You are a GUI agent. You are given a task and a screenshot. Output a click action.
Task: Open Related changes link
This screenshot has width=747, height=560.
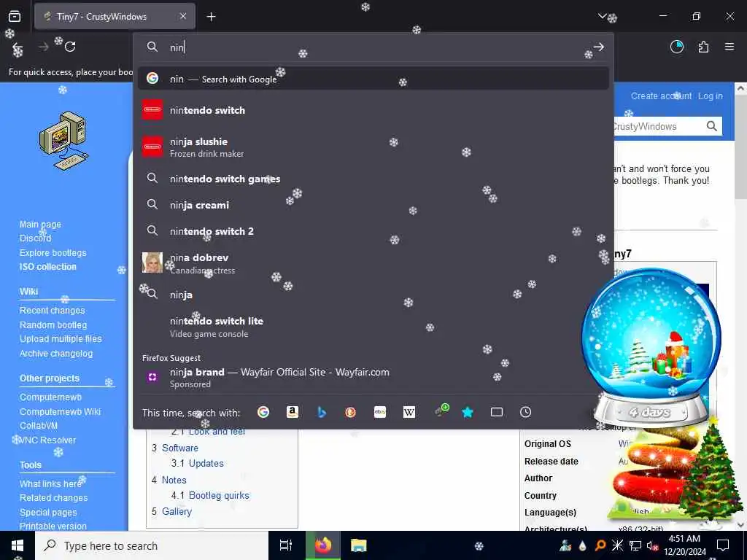click(x=53, y=498)
